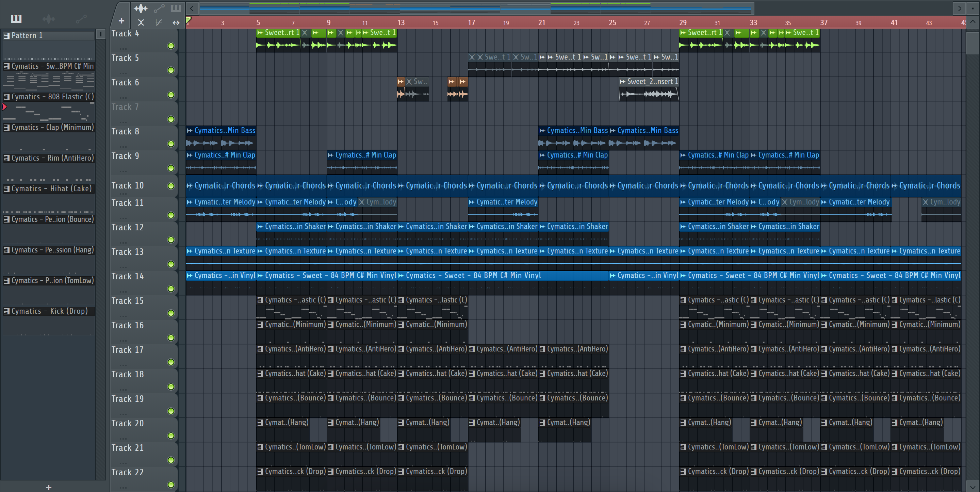980x492 pixels.
Task: Open muted X clip menu on Track 5
Action: [x=472, y=57]
